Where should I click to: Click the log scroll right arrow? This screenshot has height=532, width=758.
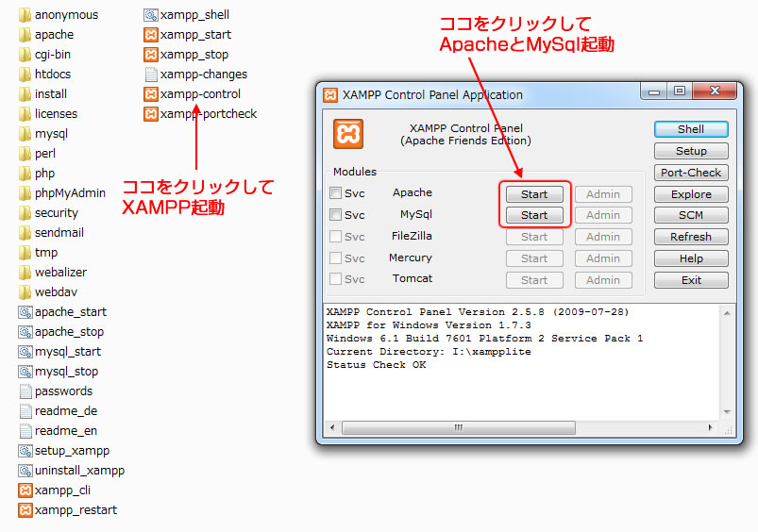pyautogui.click(x=710, y=427)
